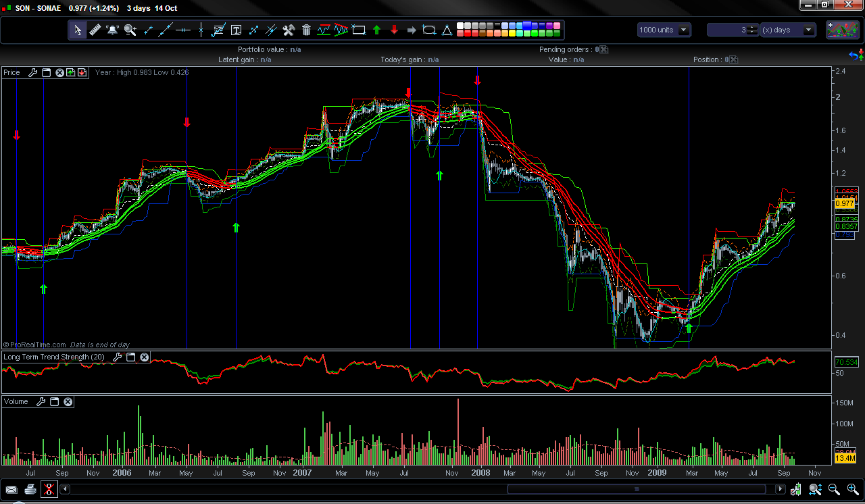The width and height of the screenshot is (865, 504).
Task: Select the magnifier zoom tool in toolbar
Action: coord(130,30)
